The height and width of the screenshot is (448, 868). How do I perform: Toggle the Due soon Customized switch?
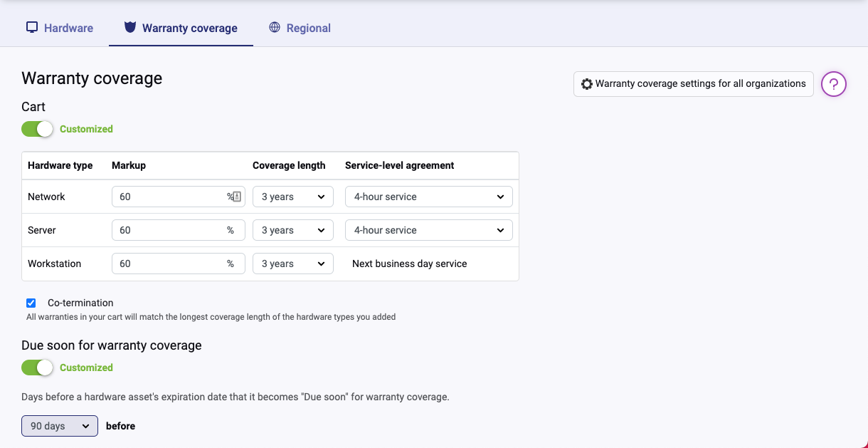pos(38,368)
